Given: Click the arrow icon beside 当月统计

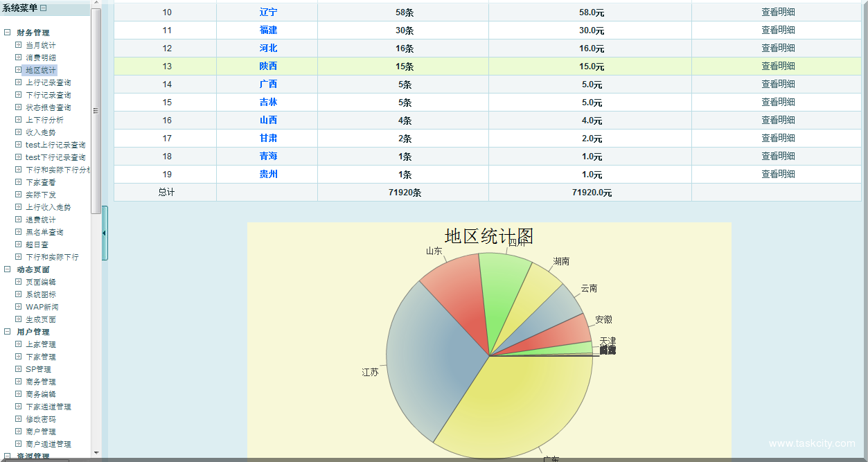Looking at the screenshot, I should [19, 45].
